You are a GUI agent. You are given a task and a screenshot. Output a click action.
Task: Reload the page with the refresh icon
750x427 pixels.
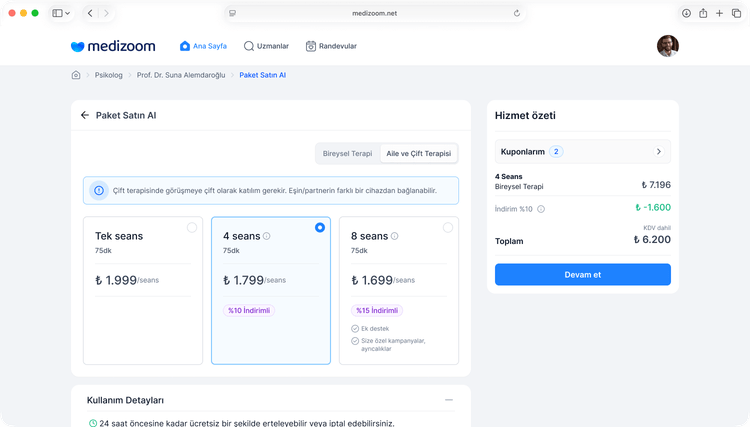click(x=517, y=13)
